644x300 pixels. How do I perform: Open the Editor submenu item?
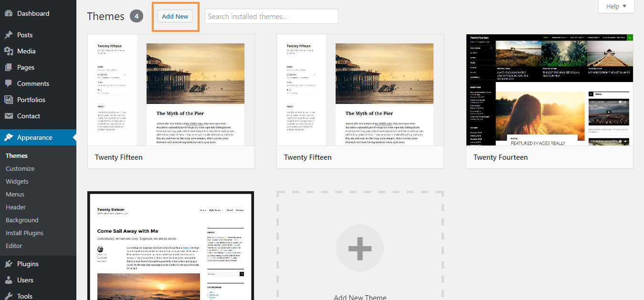coord(14,246)
